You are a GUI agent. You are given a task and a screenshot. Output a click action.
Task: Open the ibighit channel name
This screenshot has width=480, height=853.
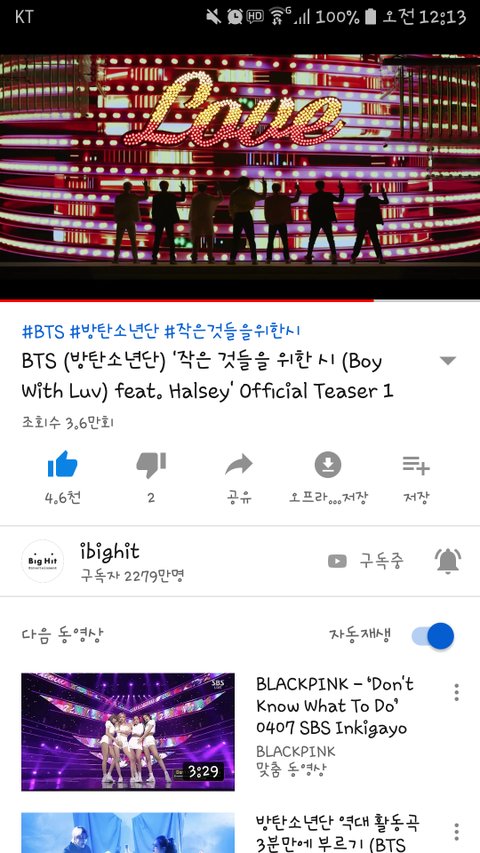(x=110, y=552)
